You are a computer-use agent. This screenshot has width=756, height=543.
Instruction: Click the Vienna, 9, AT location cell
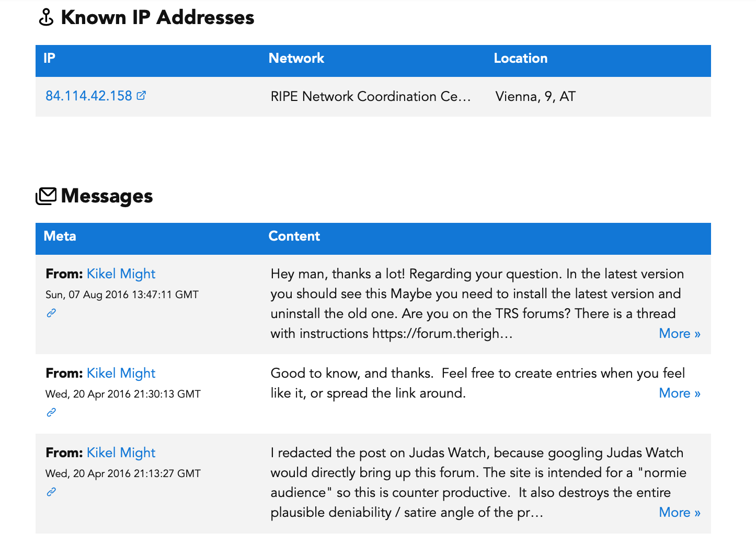coord(535,96)
